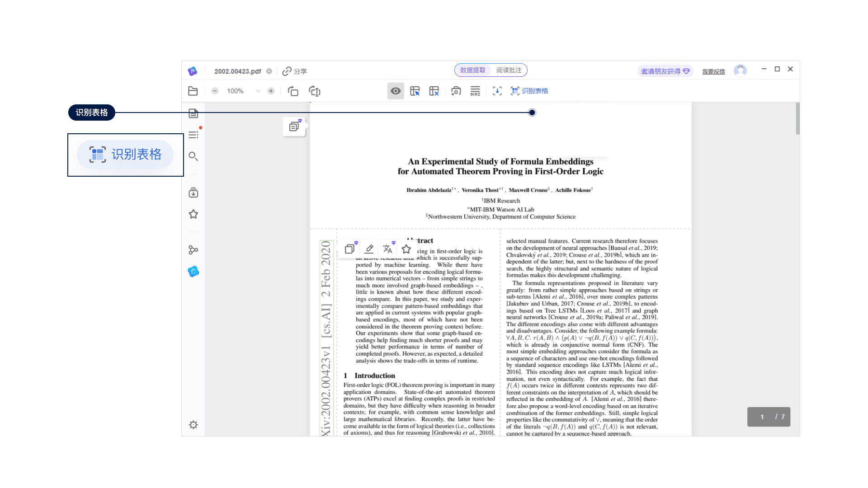This screenshot has height=488, width=868.
Task: Click the remove table icon
Action: click(434, 91)
